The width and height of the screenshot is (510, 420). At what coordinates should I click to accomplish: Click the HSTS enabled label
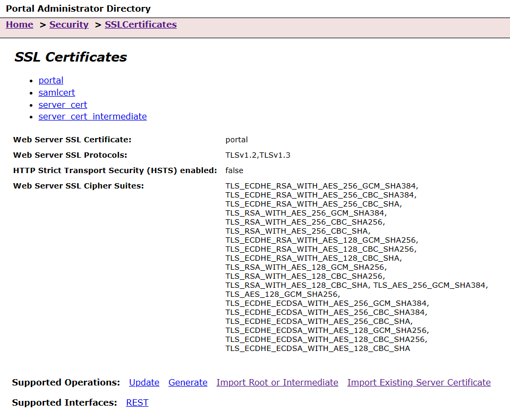115,170
